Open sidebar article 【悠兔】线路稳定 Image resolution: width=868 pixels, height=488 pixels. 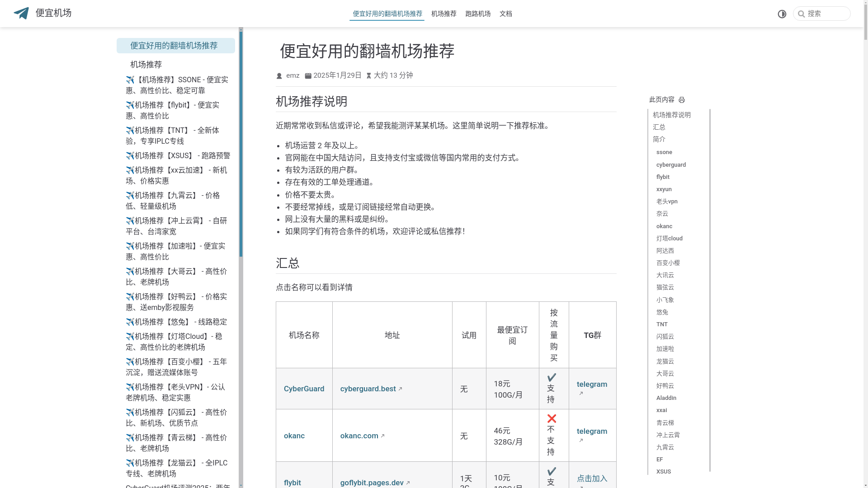(x=178, y=322)
